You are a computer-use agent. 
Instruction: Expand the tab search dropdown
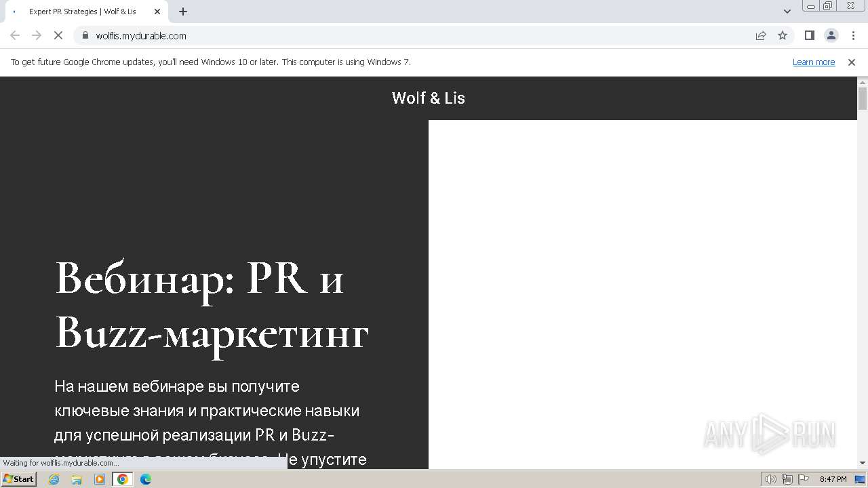coord(787,12)
